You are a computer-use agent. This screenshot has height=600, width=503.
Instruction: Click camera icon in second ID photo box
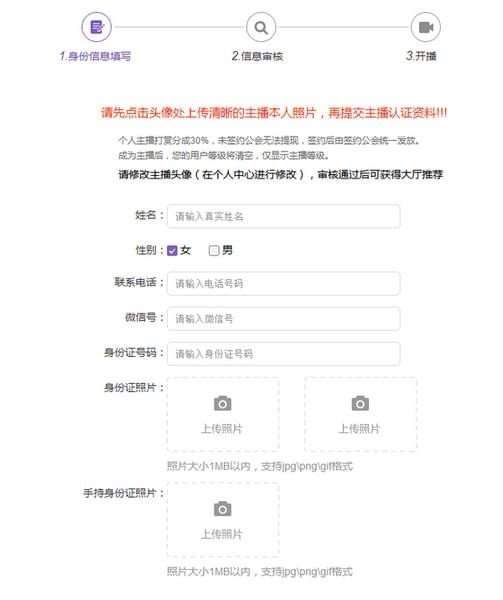click(360, 403)
